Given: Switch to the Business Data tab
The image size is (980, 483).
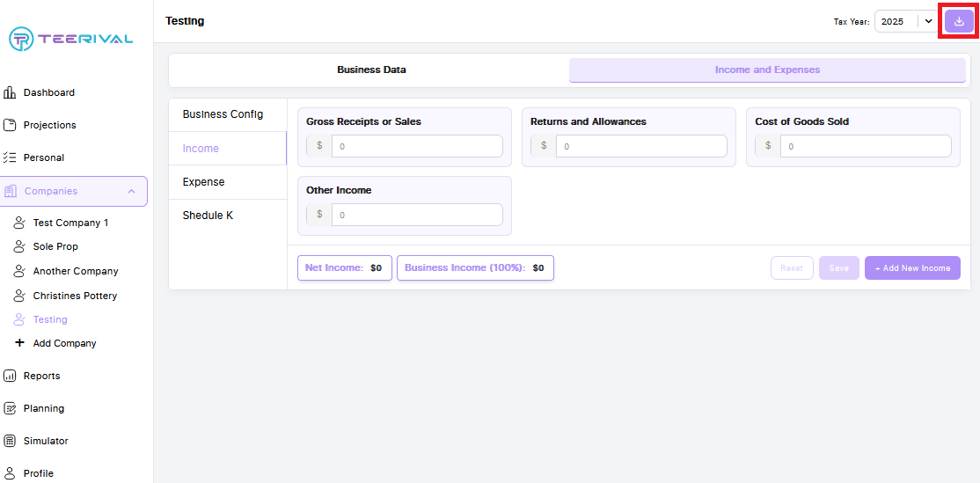Looking at the screenshot, I should 371,70.
